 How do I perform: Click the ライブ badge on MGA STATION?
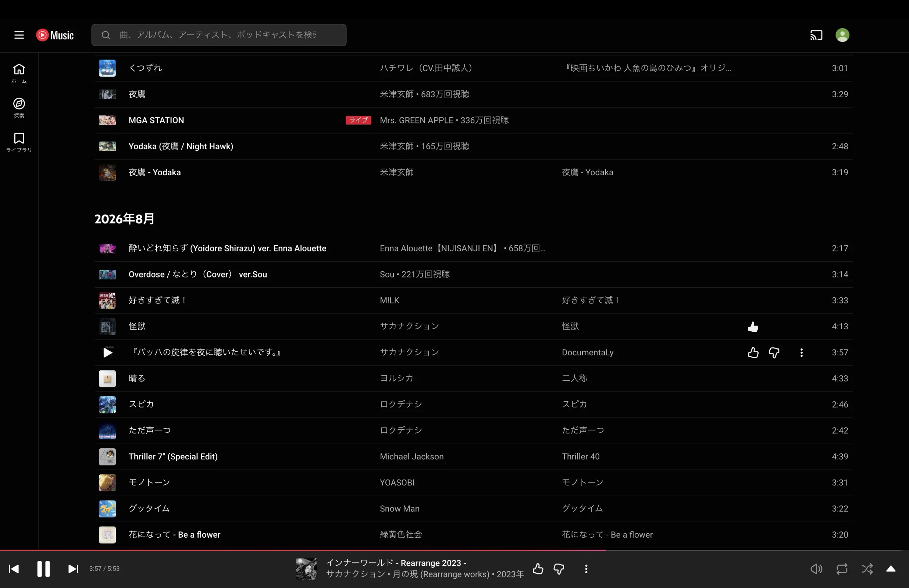tap(358, 120)
